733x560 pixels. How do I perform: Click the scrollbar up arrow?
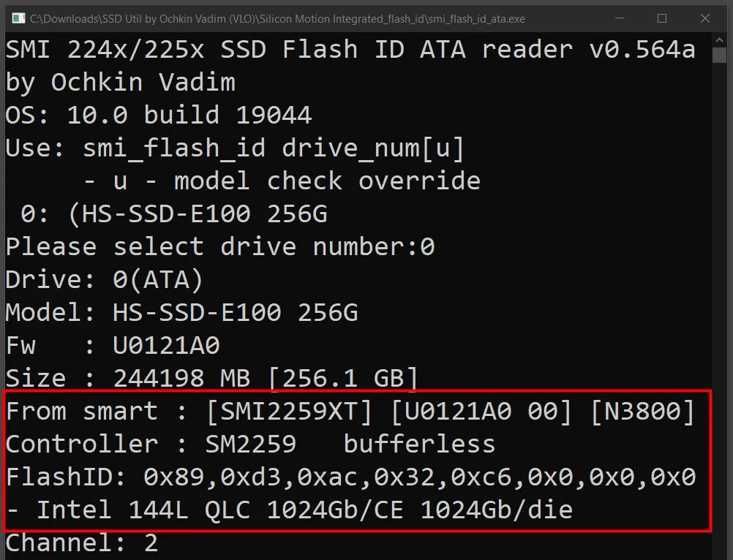[721, 40]
